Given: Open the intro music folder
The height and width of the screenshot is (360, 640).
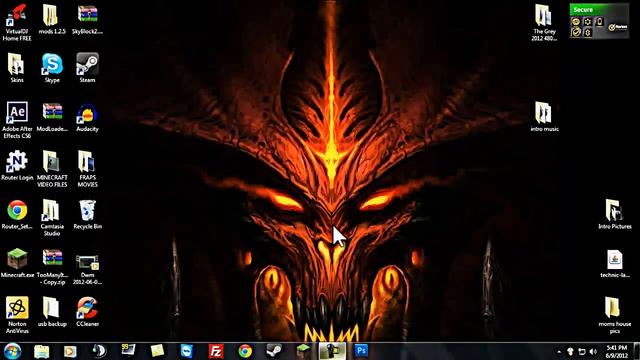Looking at the screenshot, I should (x=544, y=117).
